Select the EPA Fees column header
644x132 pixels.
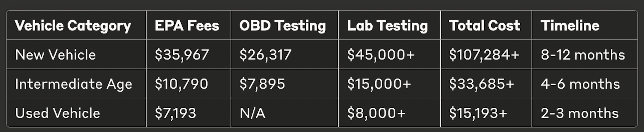pyautogui.click(x=187, y=26)
